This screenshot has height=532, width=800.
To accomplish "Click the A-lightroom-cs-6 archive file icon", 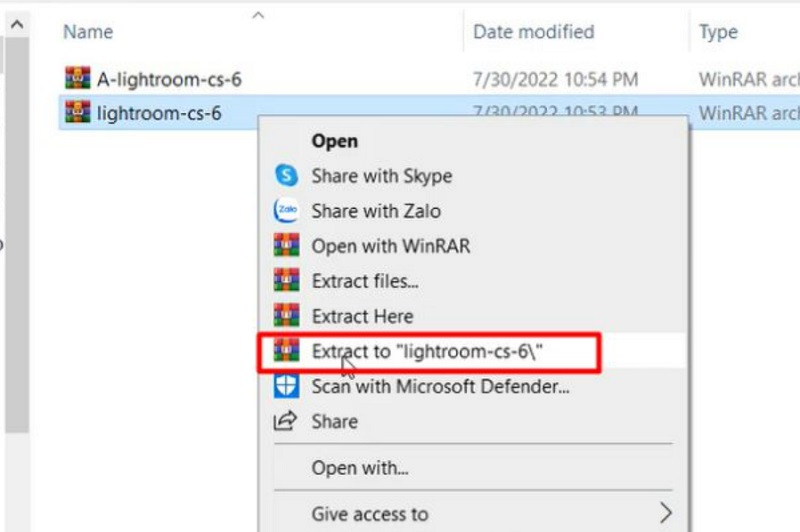I will pos(77,78).
